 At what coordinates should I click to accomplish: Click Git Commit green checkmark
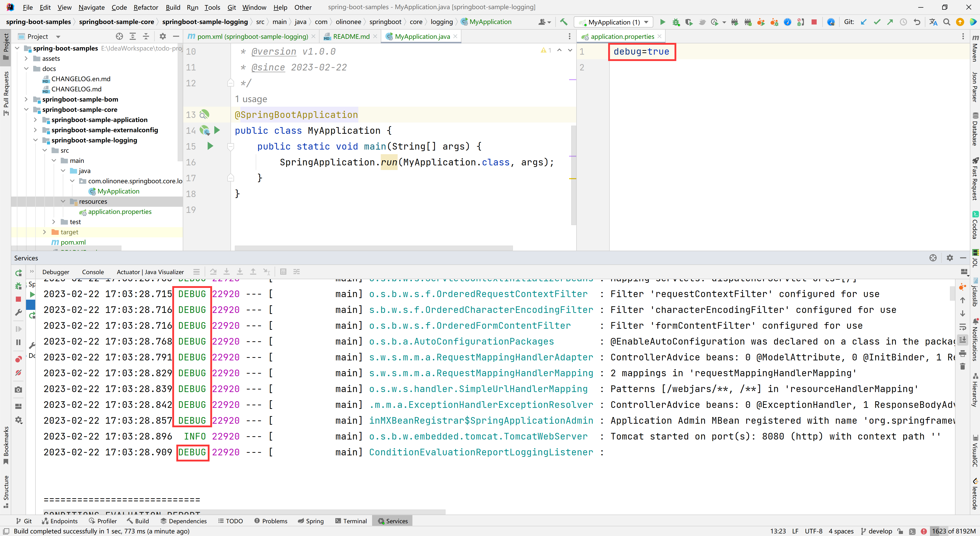877,22
